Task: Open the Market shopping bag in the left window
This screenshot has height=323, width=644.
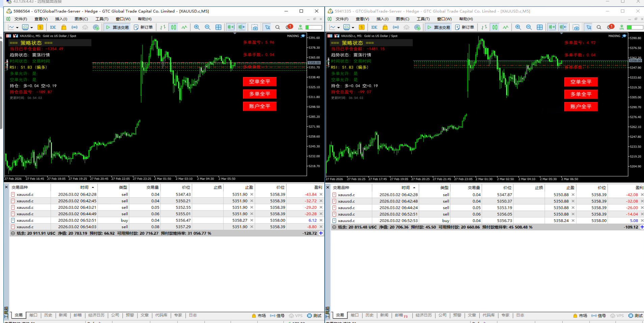Action: (64, 27)
